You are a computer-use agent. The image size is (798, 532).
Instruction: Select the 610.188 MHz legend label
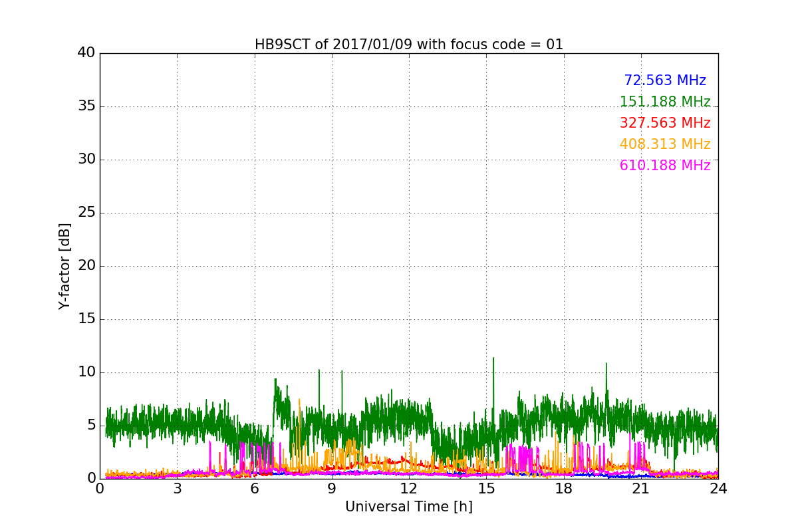pyautogui.click(x=665, y=166)
